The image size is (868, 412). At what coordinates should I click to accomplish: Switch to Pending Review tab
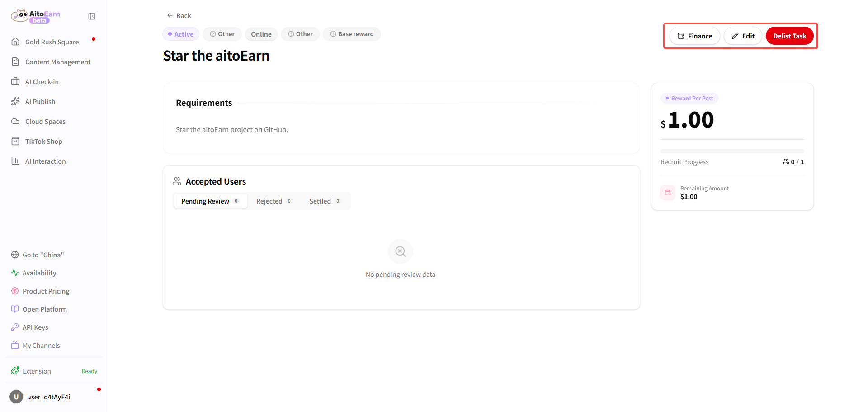[x=210, y=201]
